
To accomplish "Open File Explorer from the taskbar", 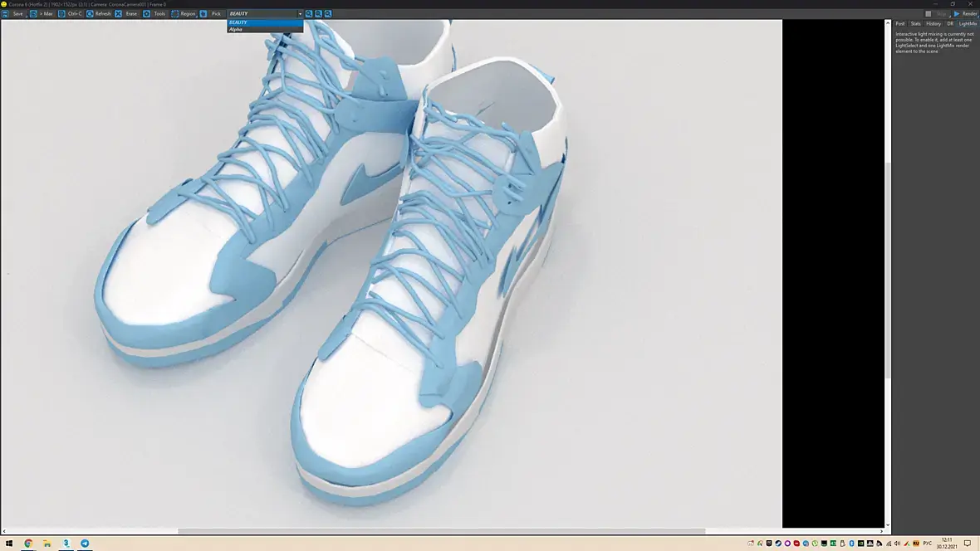I will coord(47,544).
